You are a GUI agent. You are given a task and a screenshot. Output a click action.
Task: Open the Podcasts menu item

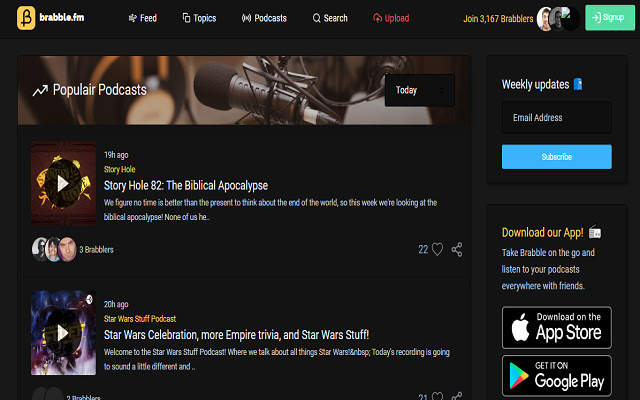click(x=264, y=18)
